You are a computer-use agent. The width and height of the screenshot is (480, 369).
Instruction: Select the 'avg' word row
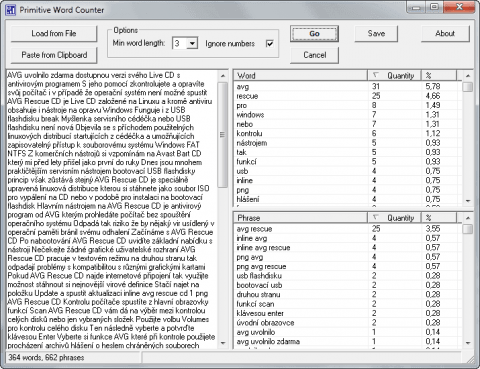348,87
